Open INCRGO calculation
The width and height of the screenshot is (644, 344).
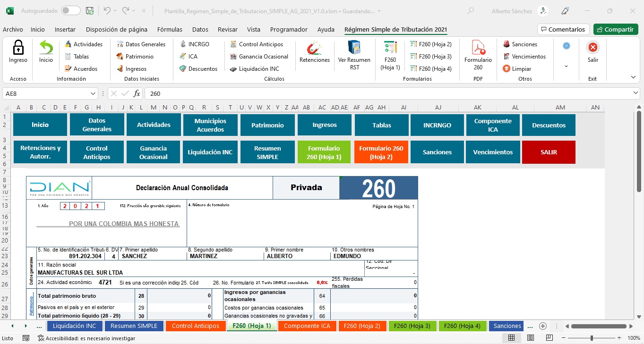(194, 44)
